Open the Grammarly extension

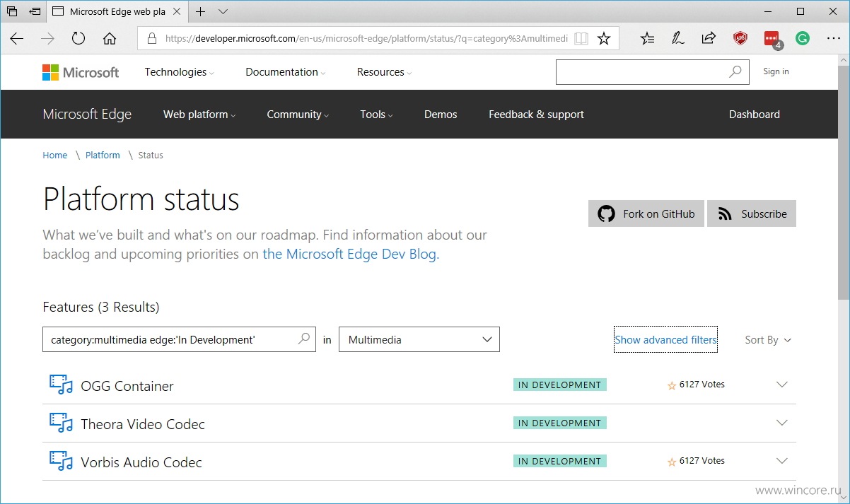click(803, 39)
